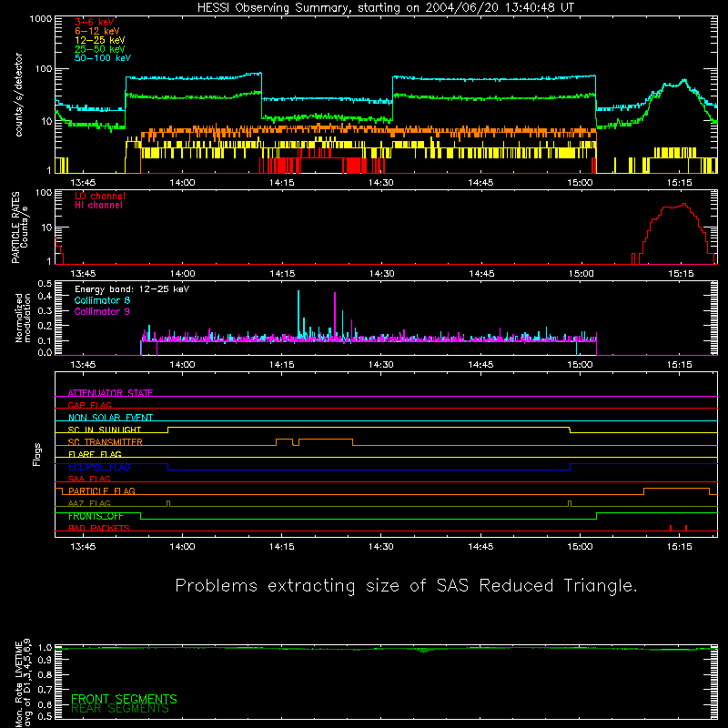Click the BAD_PACKETS flag label
Screen dimensions: 728x728
tap(99, 528)
